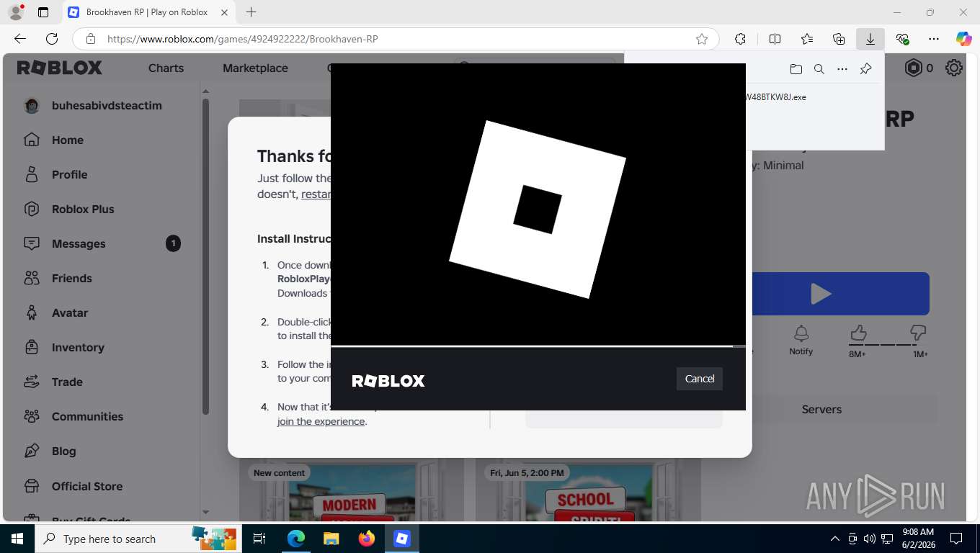The image size is (980, 553).
Task: Click the Avatar icon in sidebar
Action: 31,313
